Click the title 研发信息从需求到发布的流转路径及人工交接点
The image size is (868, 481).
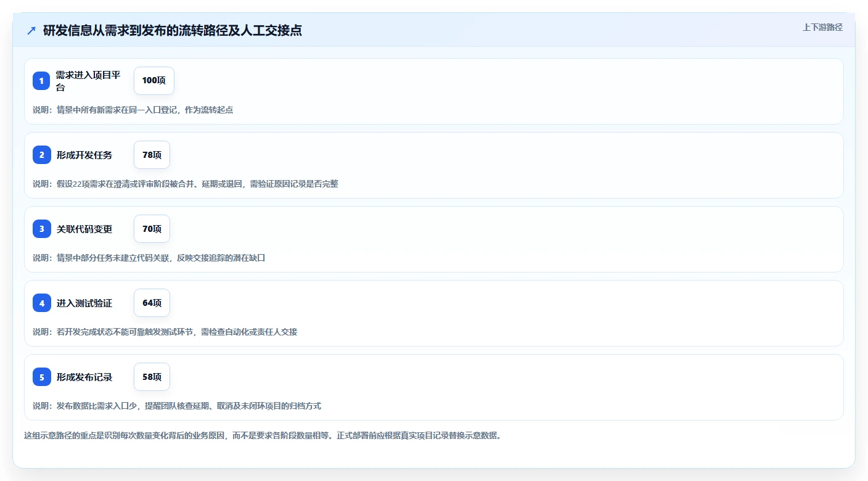click(173, 30)
